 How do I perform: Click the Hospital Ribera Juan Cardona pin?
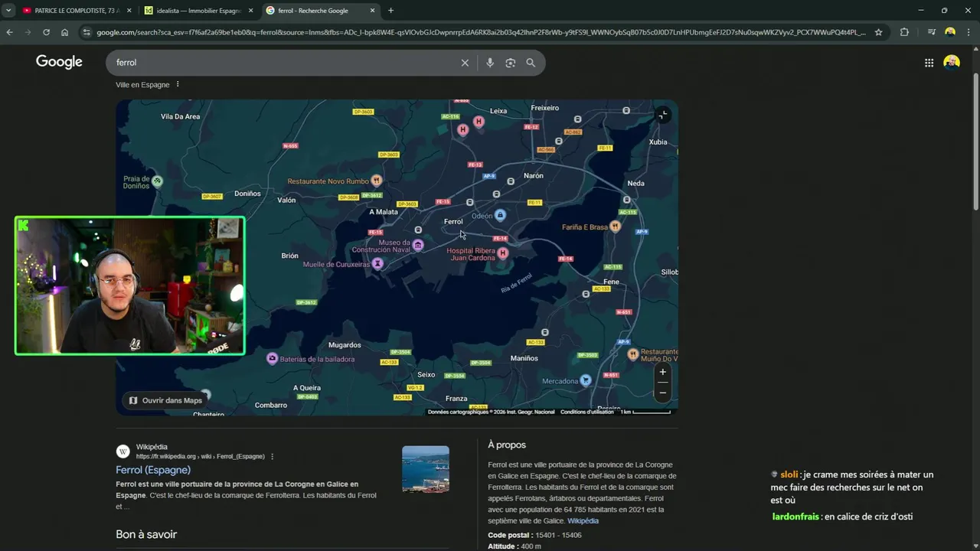coord(502,253)
